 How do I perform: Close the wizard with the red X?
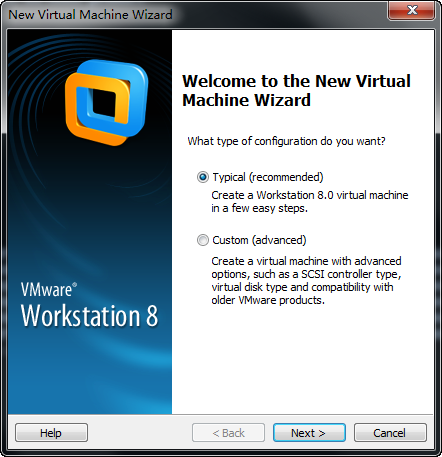[412, 10]
